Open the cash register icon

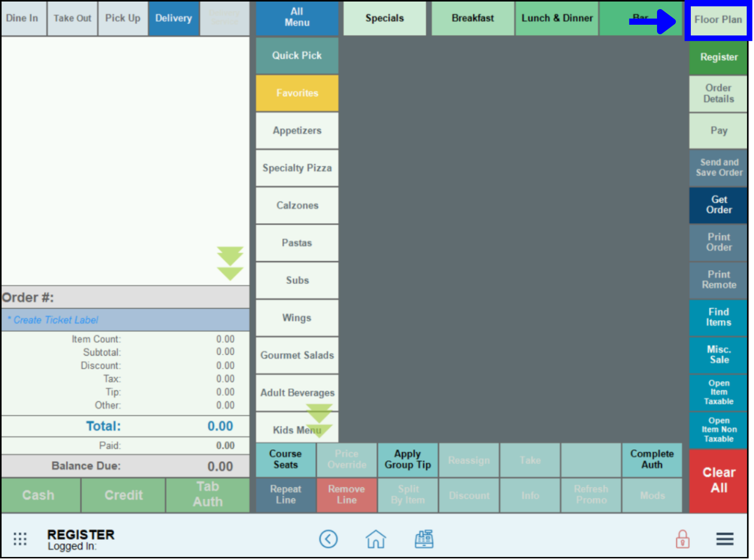coord(424,539)
